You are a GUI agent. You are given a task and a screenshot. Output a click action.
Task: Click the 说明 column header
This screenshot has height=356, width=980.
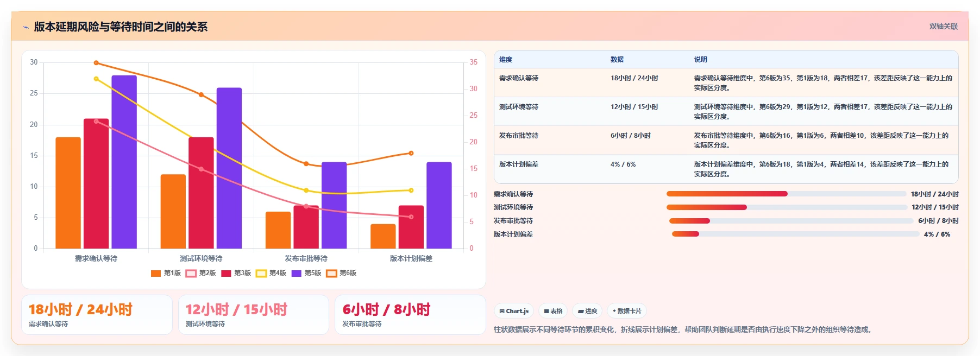tap(700, 60)
